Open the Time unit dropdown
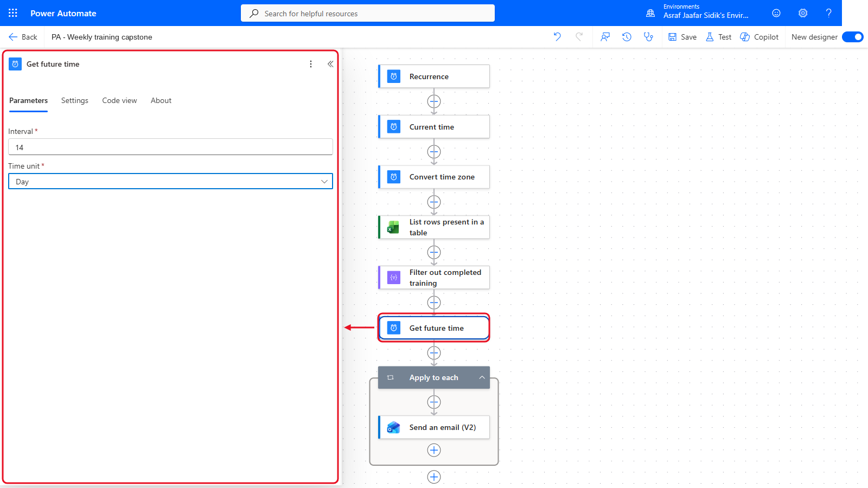Screen dimensions: 868x488 (x=170, y=182)
